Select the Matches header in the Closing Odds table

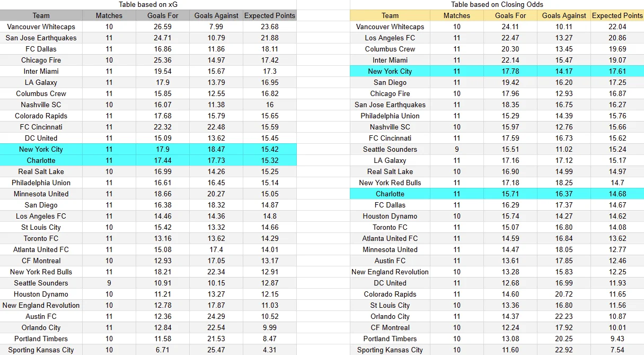click(457, 15)
